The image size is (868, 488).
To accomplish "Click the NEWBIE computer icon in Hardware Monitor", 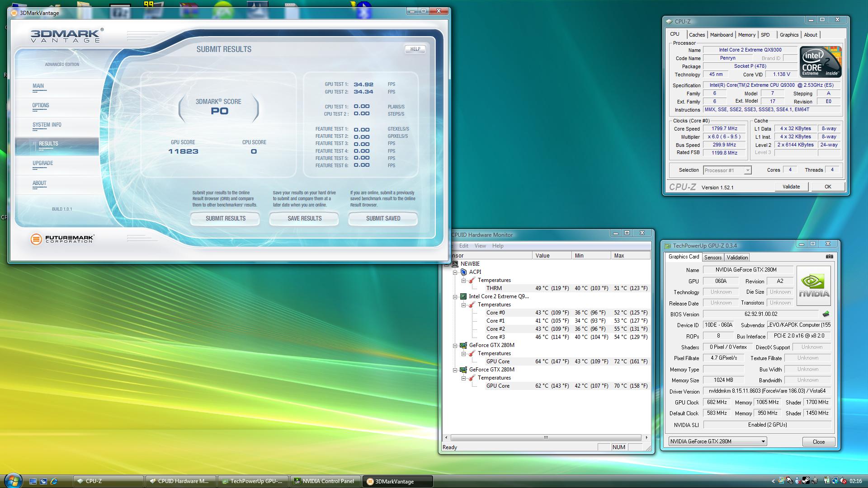I will (455, 264).
